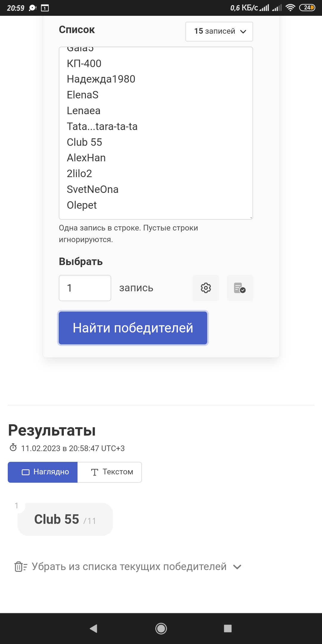Click the stopwatch icon beside date
Viewport: 322px width, 644px height.
pos(13,448)
